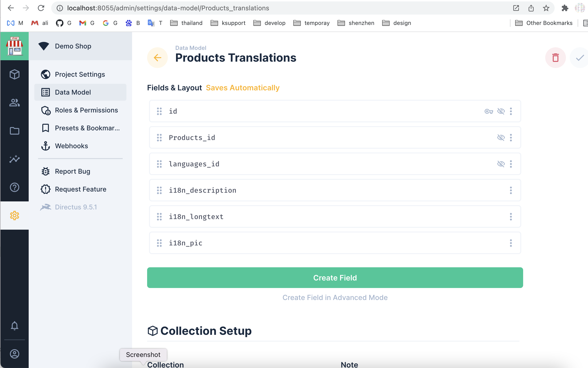Go to Webhooks settings page
This screenshot has width=588, height=368.
coord(71,146)
